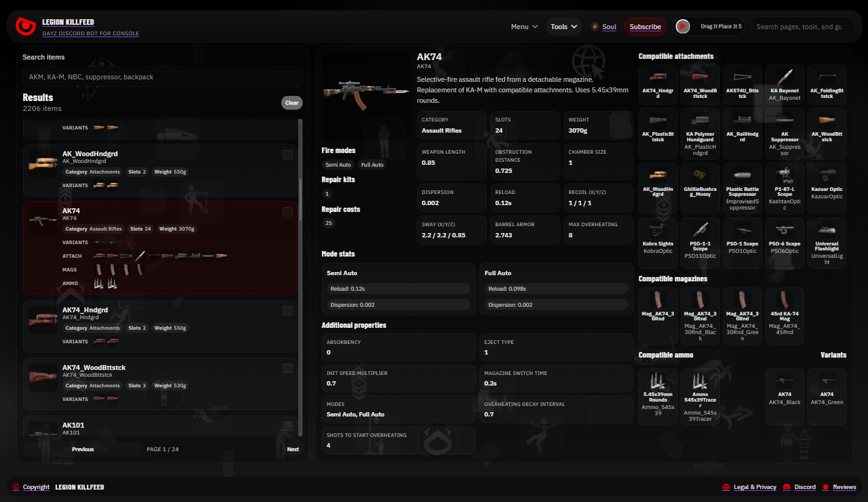Screen dimensions: 868x502
Task: Click the red play button in header
Action: [683, 27]
